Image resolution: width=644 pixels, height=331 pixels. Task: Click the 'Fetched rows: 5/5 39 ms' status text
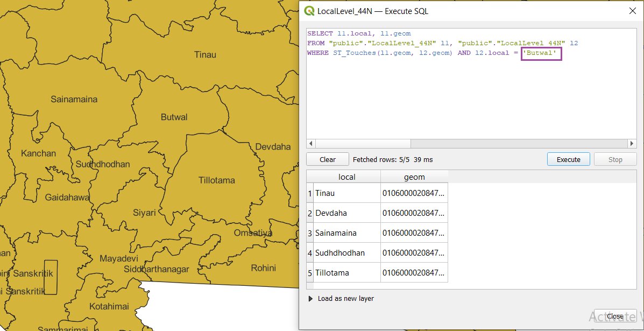point(393,159)
